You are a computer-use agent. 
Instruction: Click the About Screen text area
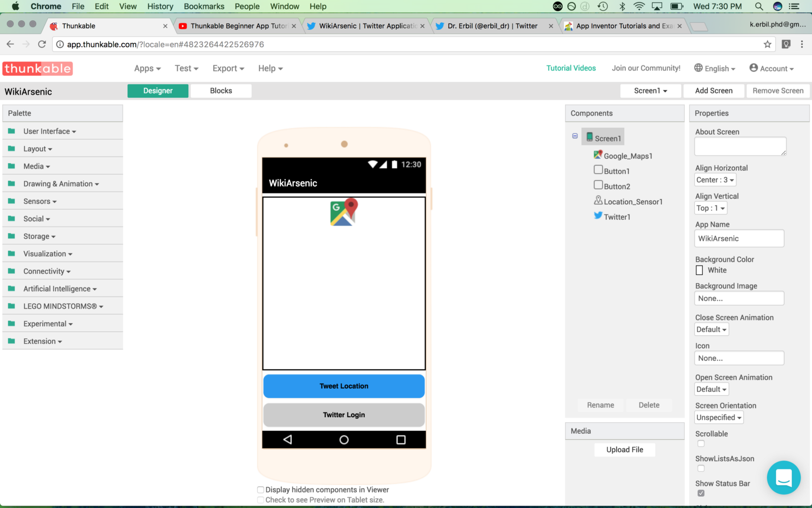(740, 146)
